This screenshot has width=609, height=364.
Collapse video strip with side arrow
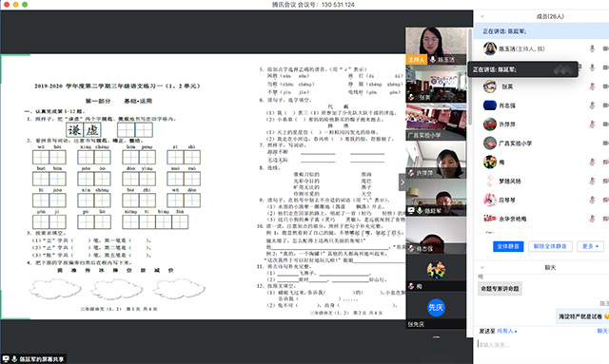[x=403, y=182]
